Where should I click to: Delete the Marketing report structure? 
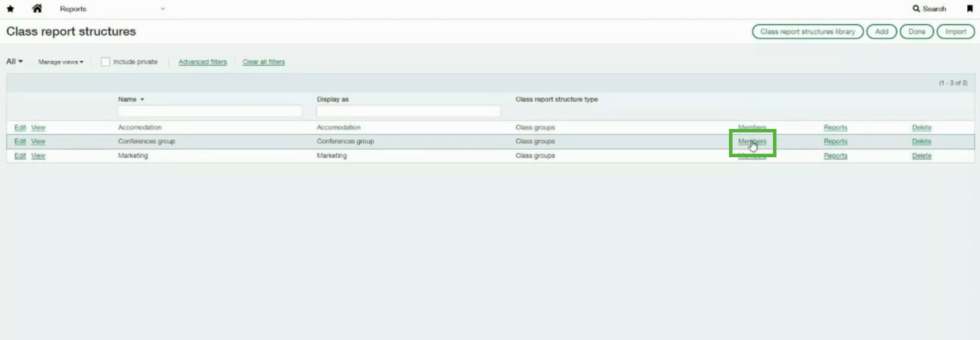(921, 156)
